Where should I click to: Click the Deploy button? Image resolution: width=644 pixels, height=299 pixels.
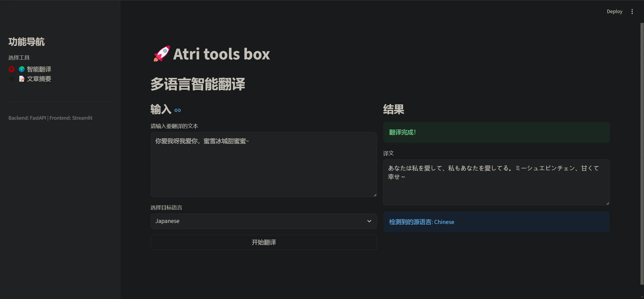(614, 12)
